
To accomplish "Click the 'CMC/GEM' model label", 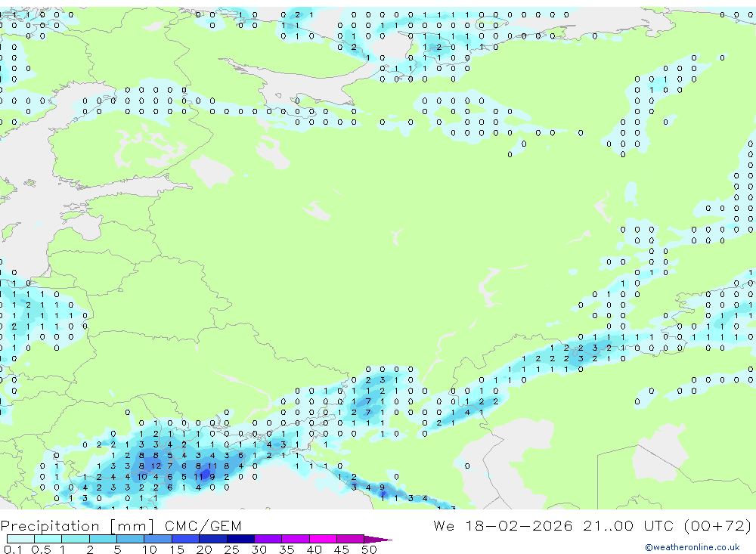I will 203,526.
